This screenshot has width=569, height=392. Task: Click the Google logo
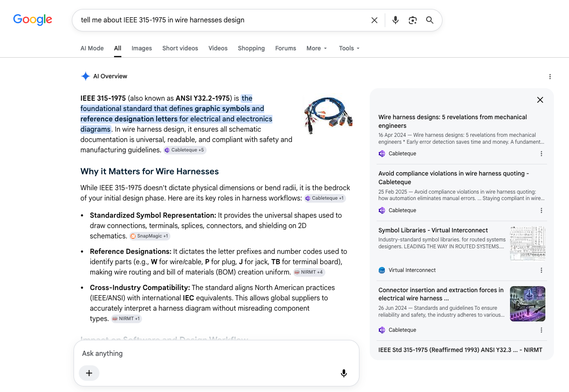pos(33,20)
